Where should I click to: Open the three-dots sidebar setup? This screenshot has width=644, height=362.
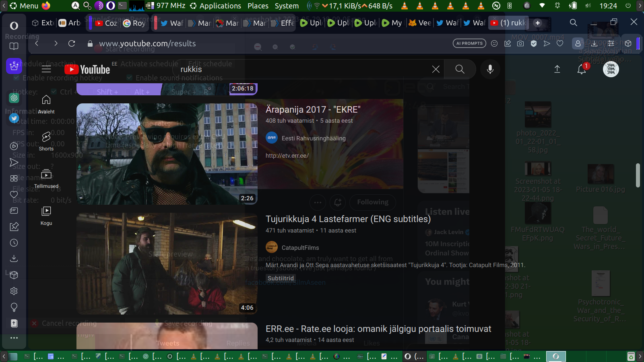click(14, 338)
